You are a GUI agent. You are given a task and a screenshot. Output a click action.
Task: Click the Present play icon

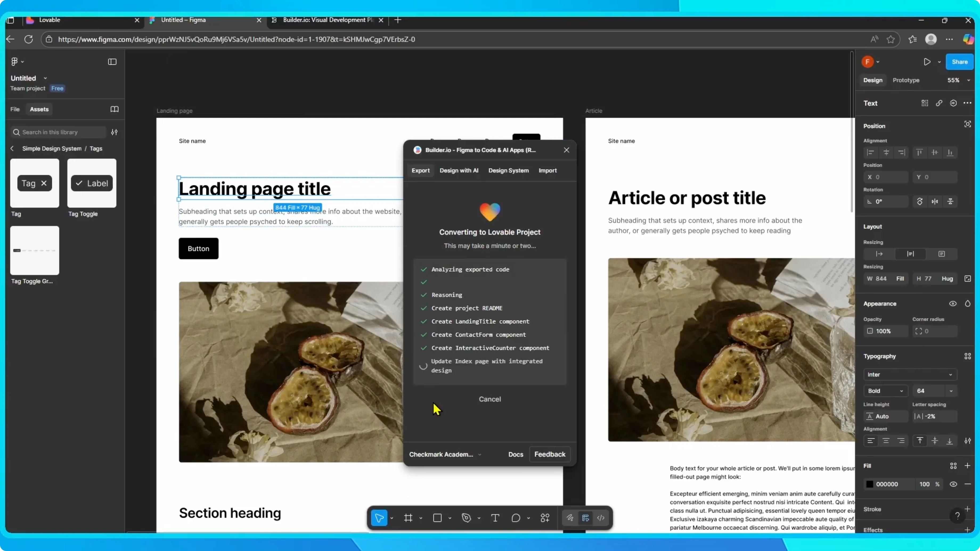coord(927,61)
